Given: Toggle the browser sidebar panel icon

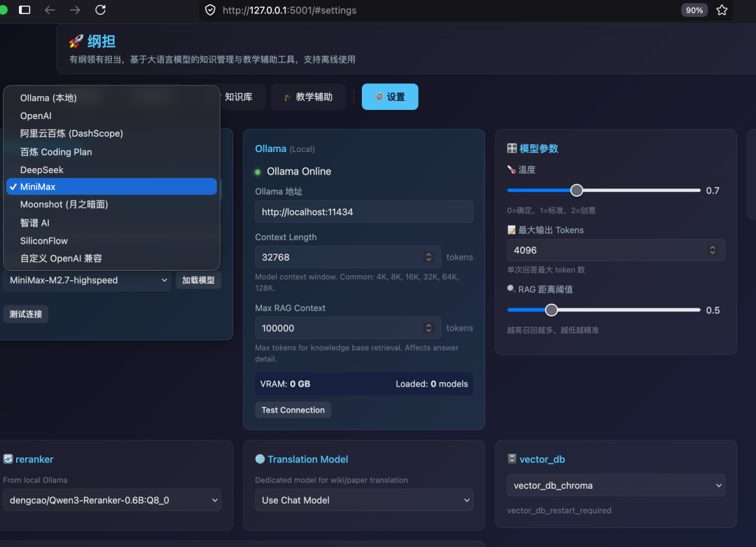Looking at the screenshot, I should point(24,10).
